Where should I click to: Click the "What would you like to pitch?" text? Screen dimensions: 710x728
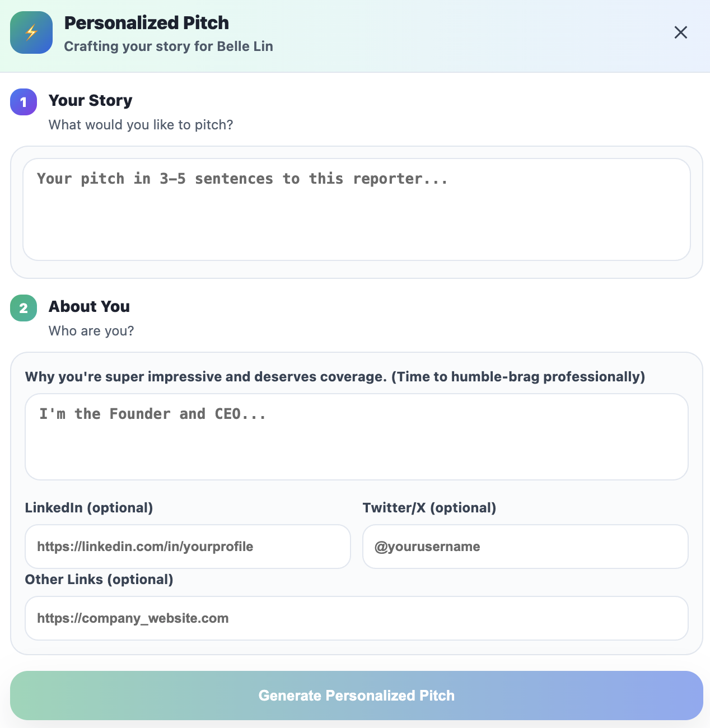141,125
